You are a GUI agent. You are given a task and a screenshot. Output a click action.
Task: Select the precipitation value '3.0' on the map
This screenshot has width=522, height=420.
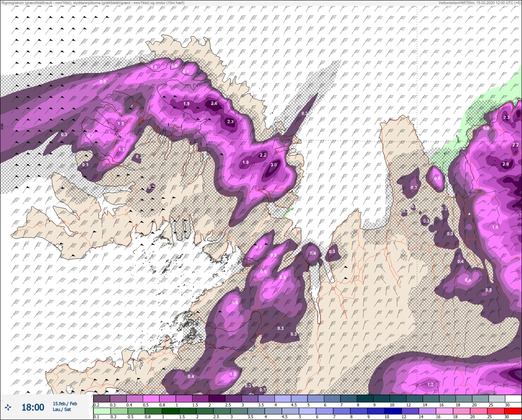(x=274, y=165)
